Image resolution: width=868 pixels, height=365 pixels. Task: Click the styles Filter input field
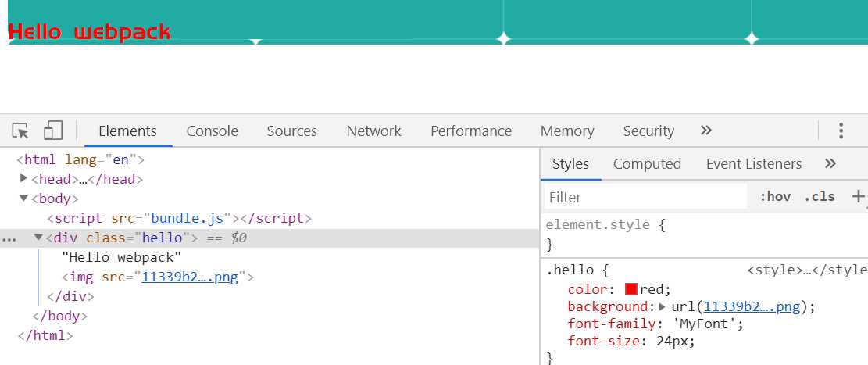pyautogui.click(x=645, y=197)
